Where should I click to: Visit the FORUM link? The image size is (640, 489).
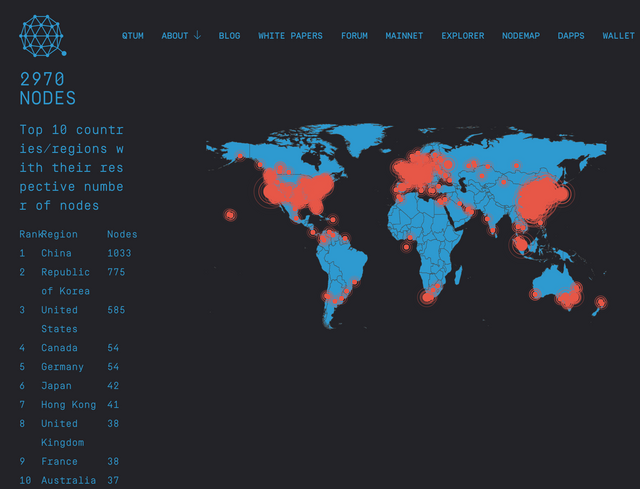coord(354,36)
